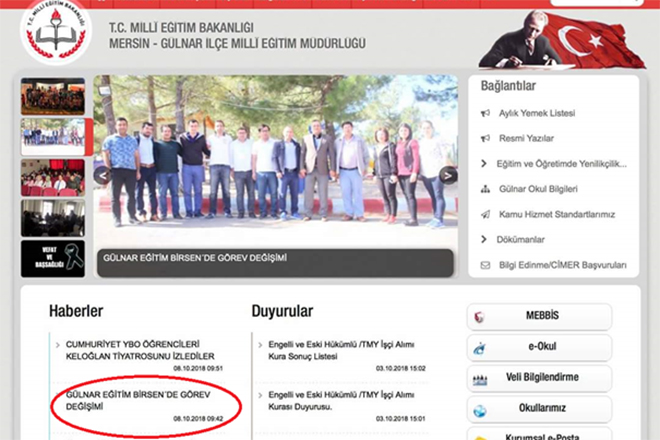Select the second thumbnail of outdoor group photo
The width and height of the screenshot is (660, 440).
pyautogui.click(x=53, y=137)
